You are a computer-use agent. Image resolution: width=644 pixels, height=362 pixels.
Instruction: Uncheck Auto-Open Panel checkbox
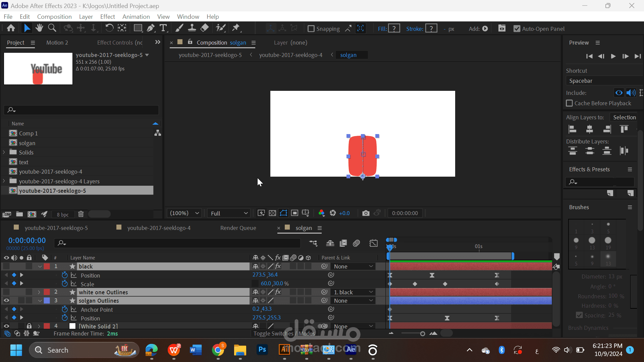517,29
